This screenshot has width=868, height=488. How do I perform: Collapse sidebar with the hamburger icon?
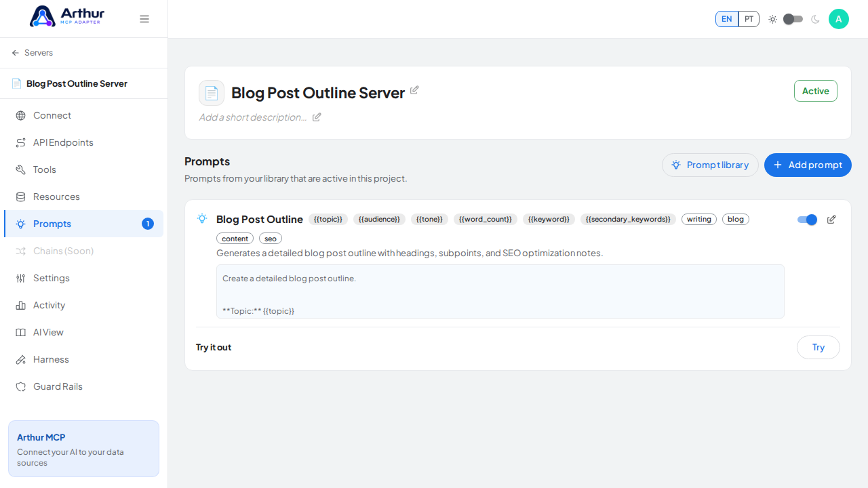(x=144, y=19)
